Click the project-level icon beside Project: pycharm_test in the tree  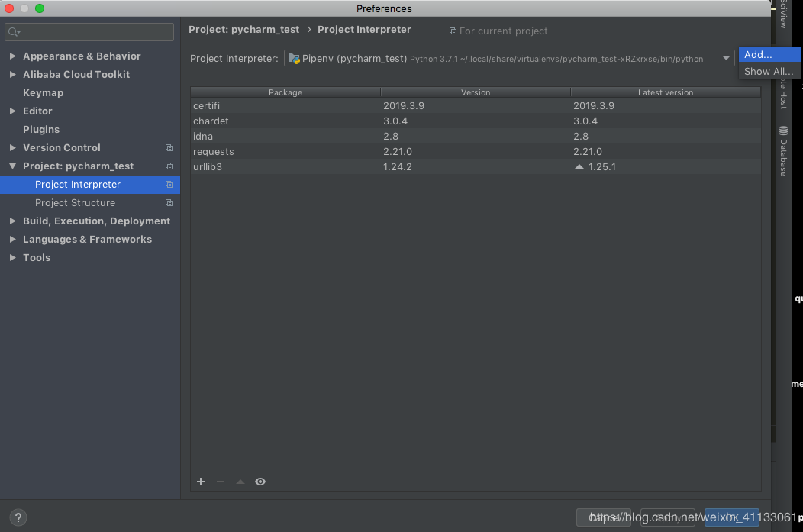169,166
